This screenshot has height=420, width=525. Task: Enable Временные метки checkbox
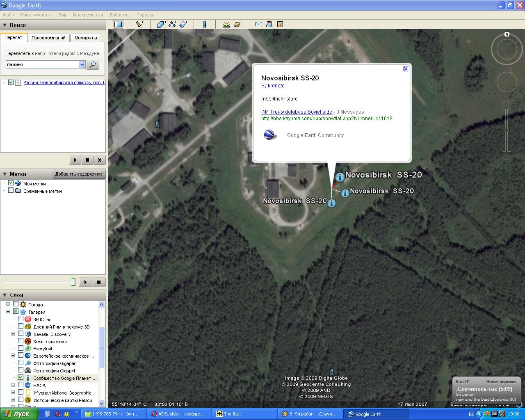[11, 191]
